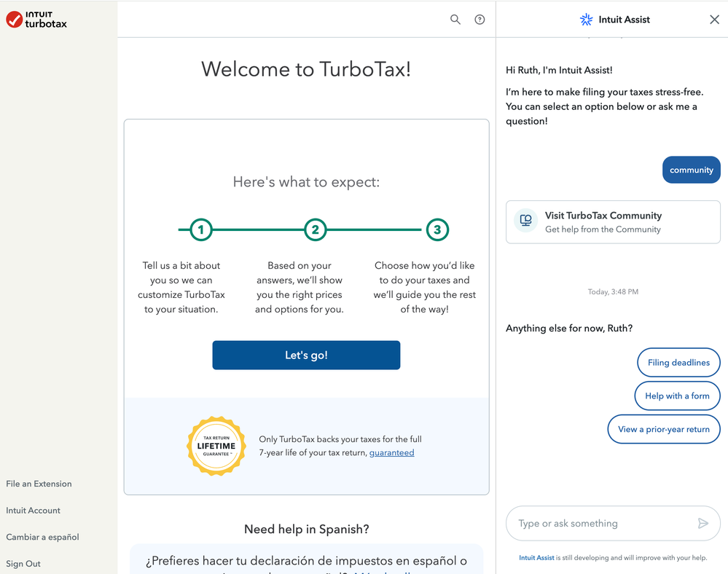Switch language via Cambiar a español
Viewport: 728px width, 574px height.
(x=43, y=537)
